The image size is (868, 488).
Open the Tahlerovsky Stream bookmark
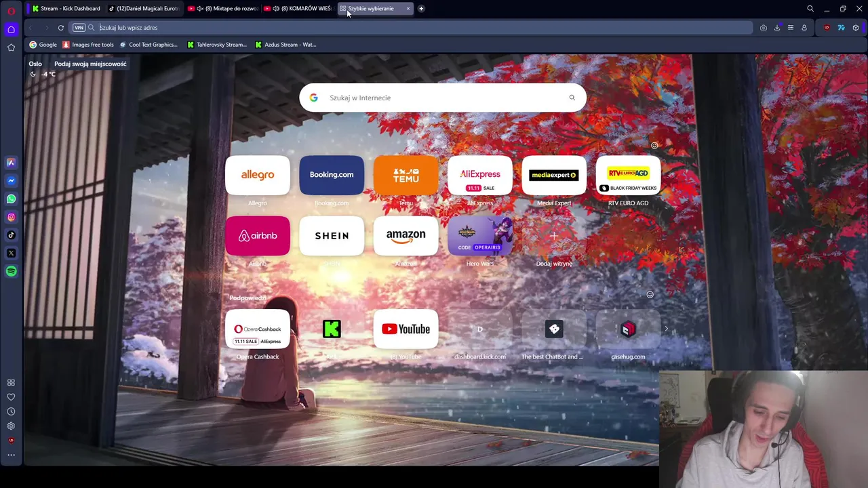[x=216, y=45]
